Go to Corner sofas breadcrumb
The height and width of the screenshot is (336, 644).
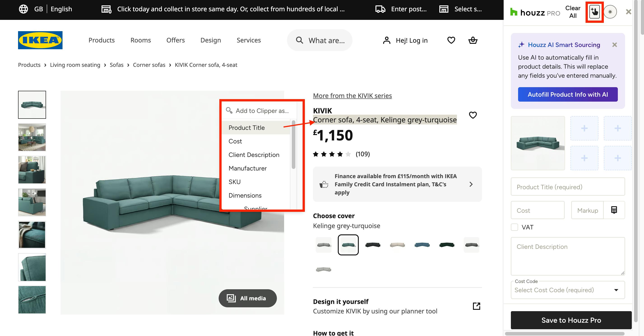tap(149, 65)
